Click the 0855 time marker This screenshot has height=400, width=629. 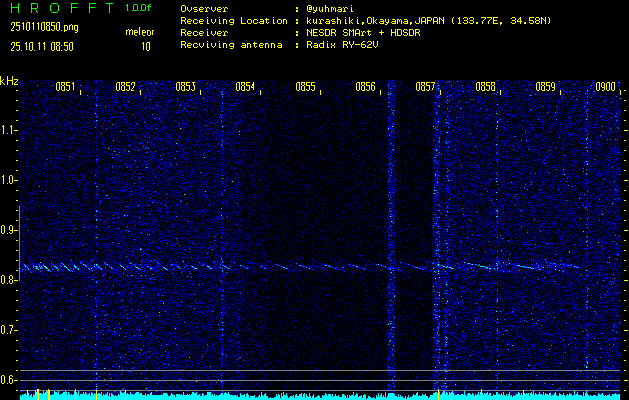(306, 87)
